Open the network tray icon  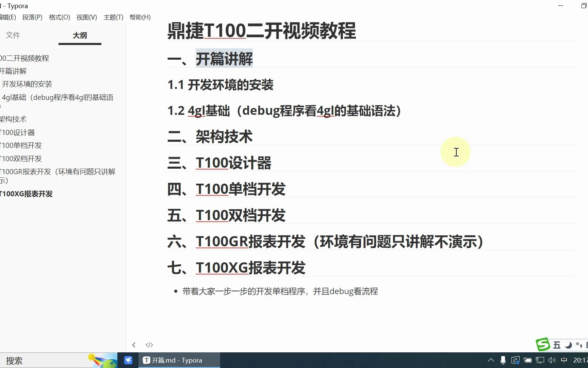coord(540,360)
